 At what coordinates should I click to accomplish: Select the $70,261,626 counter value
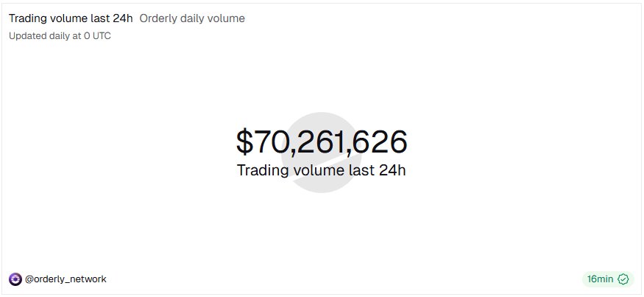[x=322, y=141]
